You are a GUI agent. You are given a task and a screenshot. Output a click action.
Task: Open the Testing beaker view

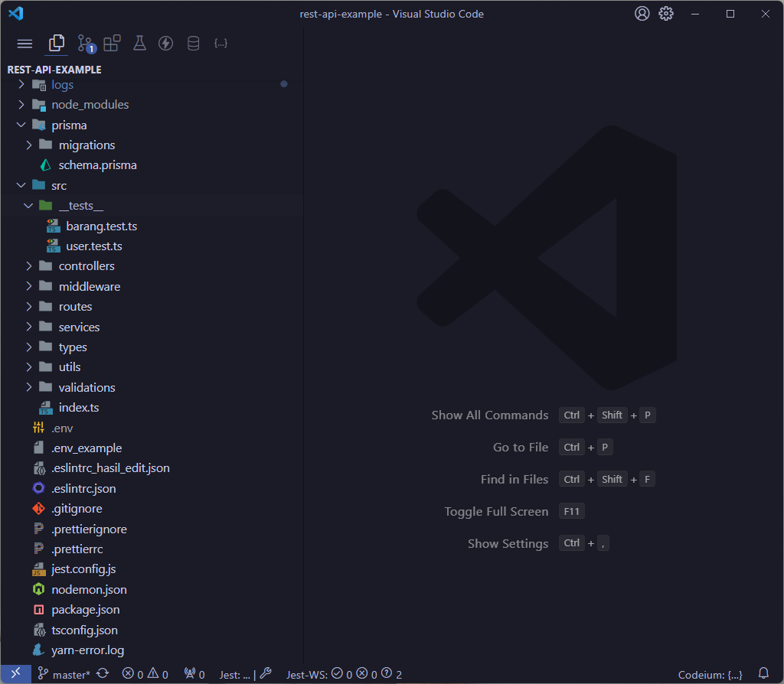tap(139, 44)
